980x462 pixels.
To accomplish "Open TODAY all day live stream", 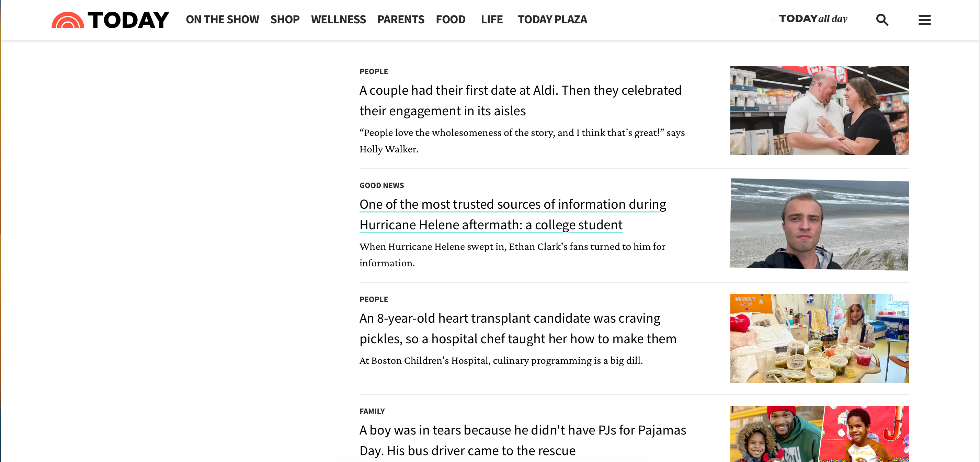I will tap(813, 19).
